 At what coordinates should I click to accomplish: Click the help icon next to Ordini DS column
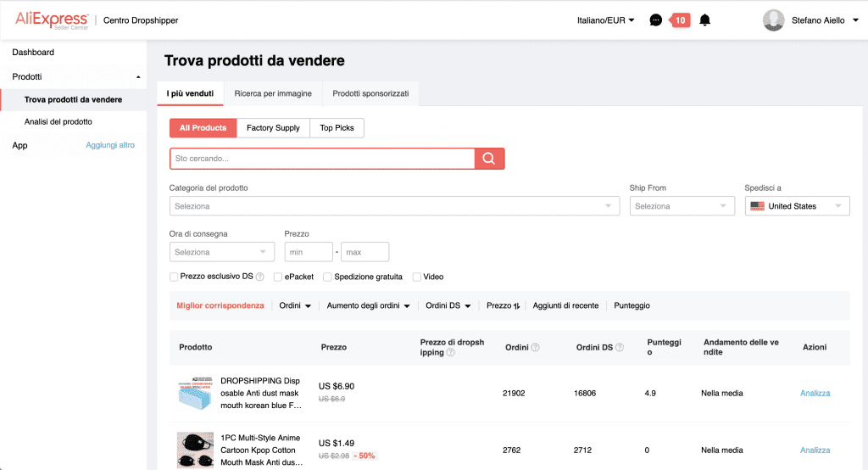[x=620, y=348]
